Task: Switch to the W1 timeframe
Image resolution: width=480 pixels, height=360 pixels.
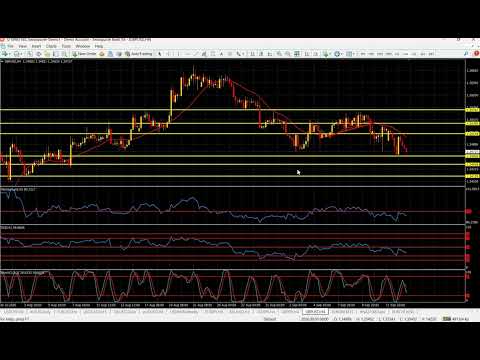Action: point(423,54)
